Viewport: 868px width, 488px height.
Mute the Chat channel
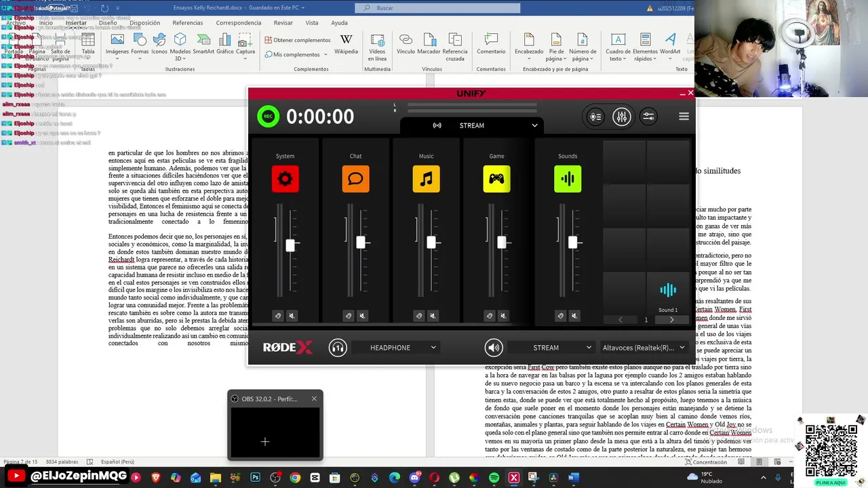pyautogui.click(x=362, y=316)
